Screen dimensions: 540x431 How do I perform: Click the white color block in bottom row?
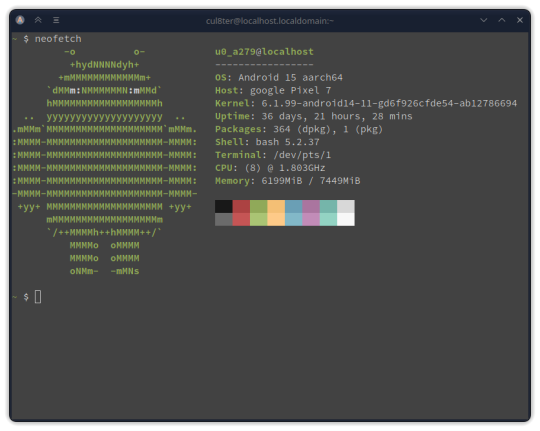[x=346, y=219]
